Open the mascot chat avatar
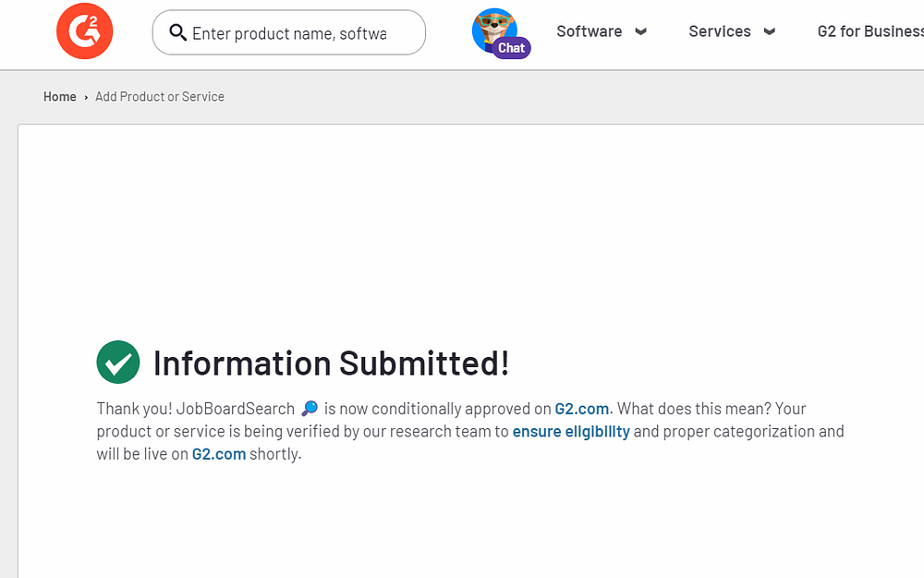924x578 pixels. (493, 30)
